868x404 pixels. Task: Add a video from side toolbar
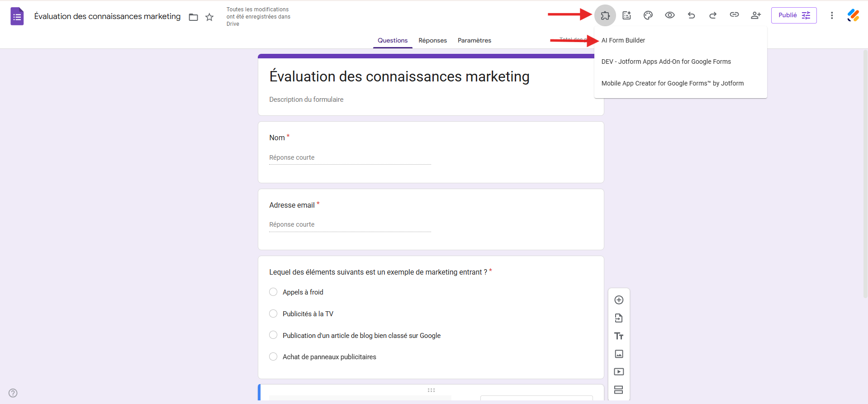pos(619,372)
